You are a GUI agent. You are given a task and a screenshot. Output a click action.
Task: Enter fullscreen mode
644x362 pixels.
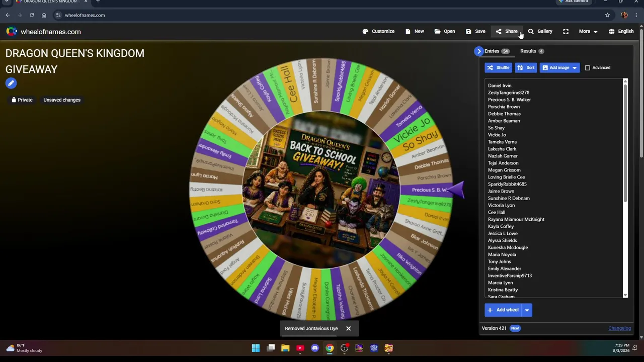coord(566,31)
